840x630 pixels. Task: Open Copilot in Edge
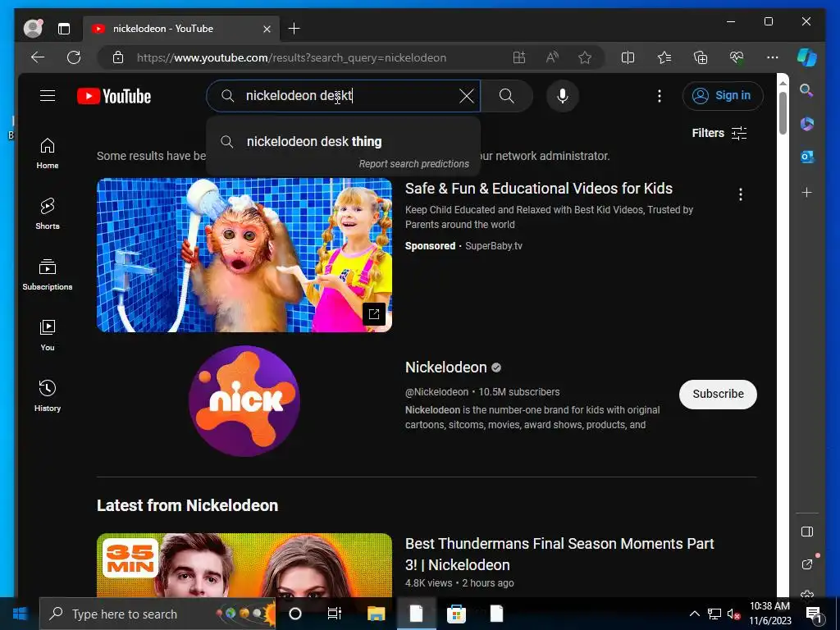click(807, 57)
